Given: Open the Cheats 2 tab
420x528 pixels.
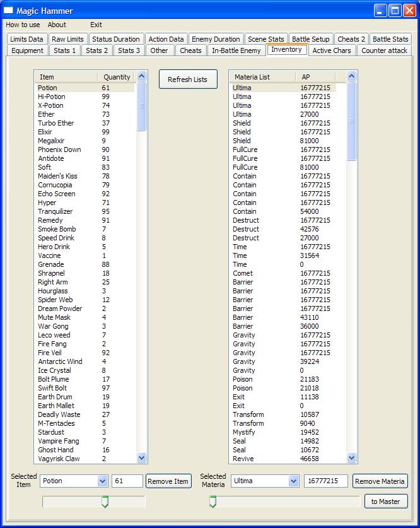Looking at the screenshot, I should (x=351, y=39).
